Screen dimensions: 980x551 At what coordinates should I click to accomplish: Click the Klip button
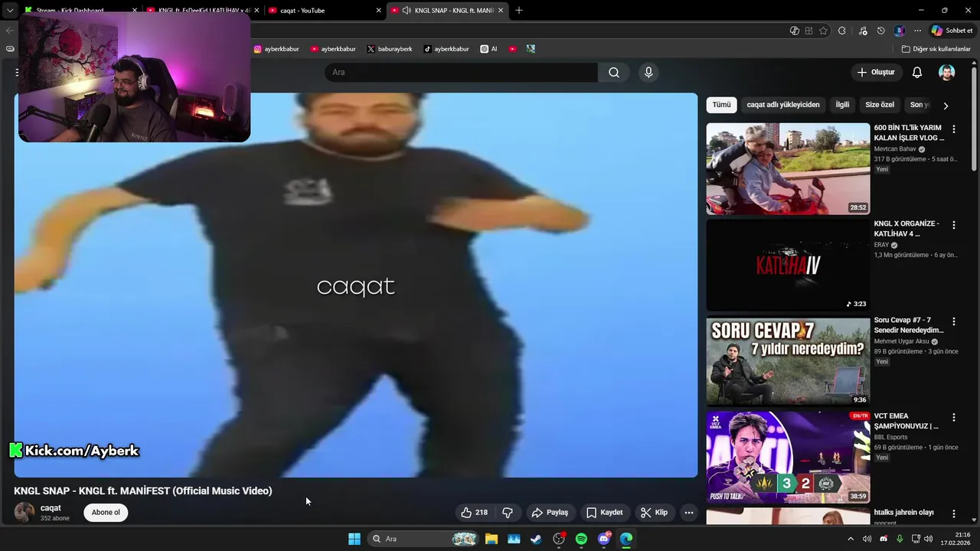[x=655, y=513]
